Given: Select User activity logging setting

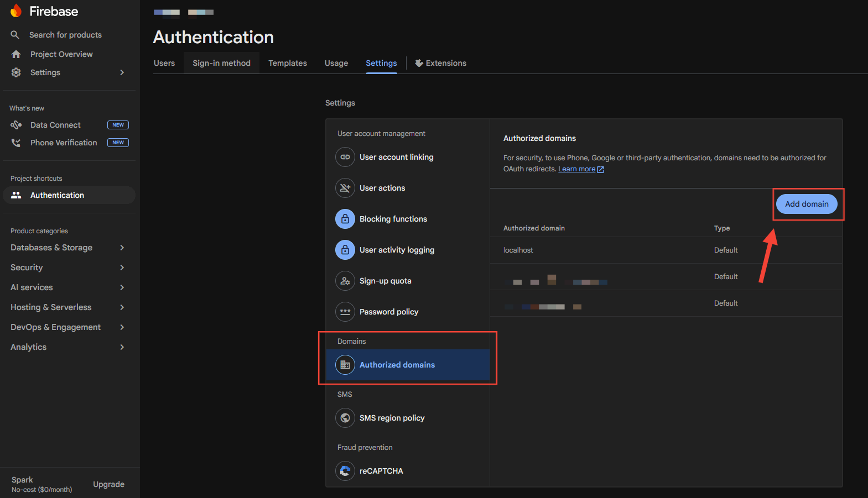Looking at the screenshot, I should click(x=408, y=250).
